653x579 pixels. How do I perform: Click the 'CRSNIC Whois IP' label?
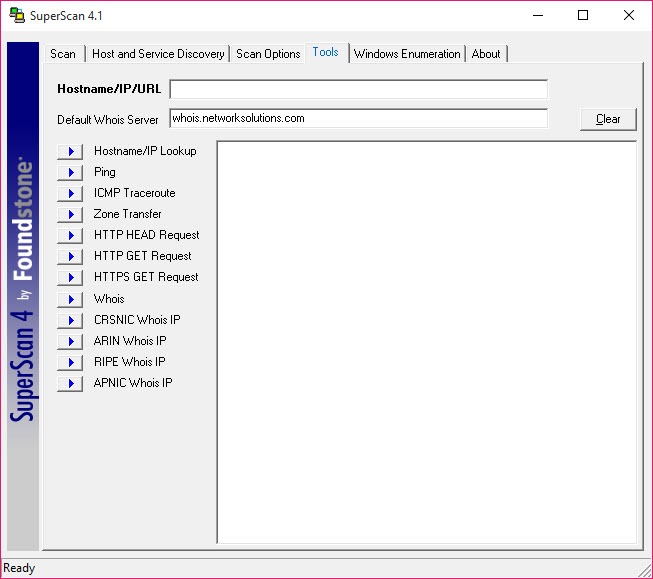137,320
